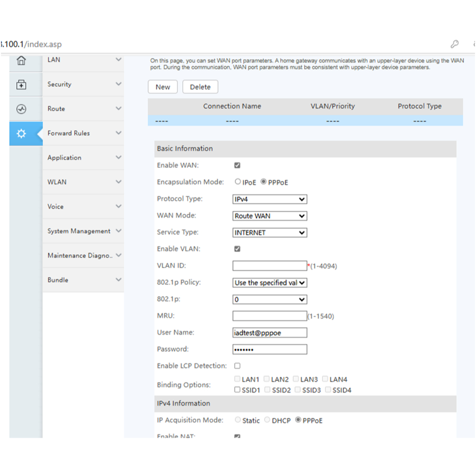
Task: Check the SSID1 binding option
Action: (x=237, y=390)
